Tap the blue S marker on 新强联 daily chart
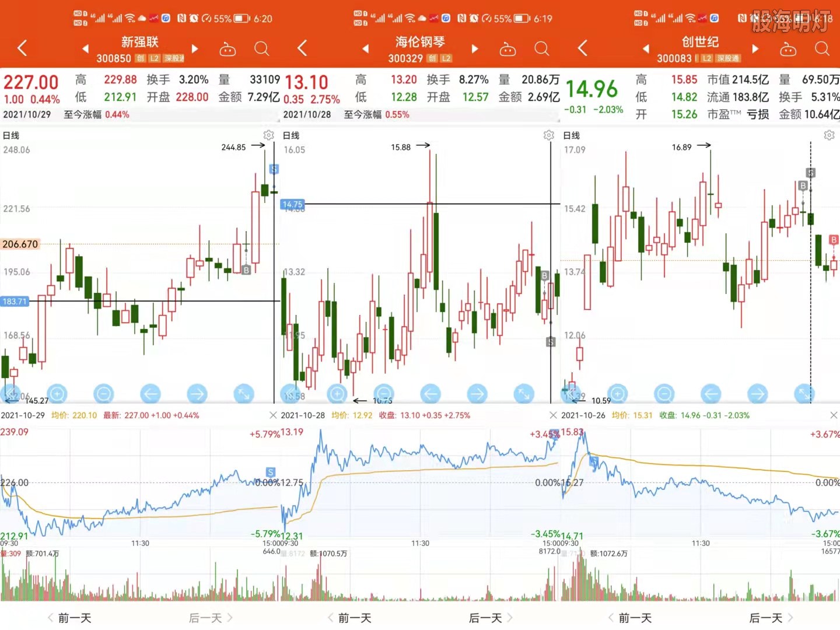The height and width of the screenshot is (630, 840). click(274, 169)
